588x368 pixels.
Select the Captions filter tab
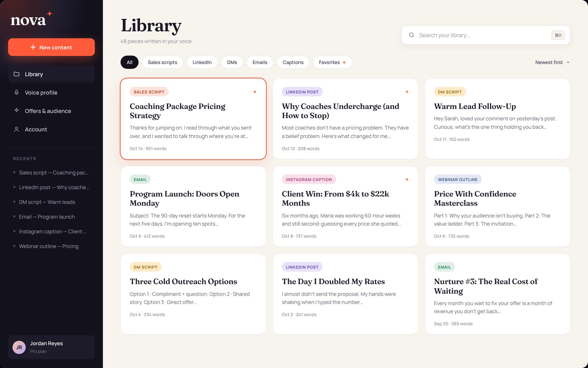293,62
